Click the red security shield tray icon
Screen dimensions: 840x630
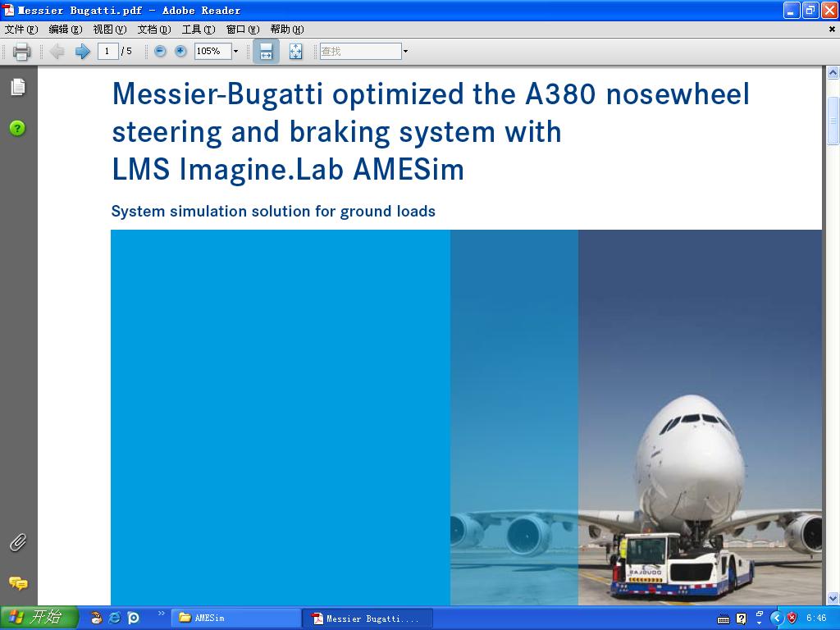(x=792, y=619)
